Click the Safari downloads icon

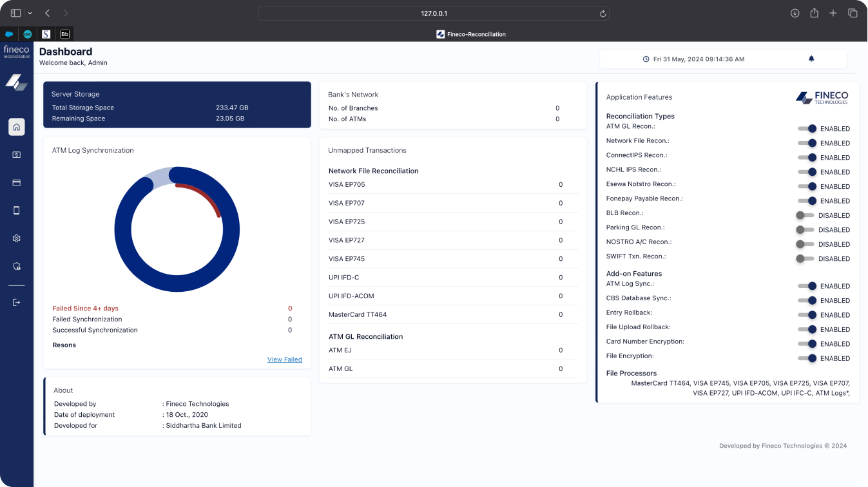795,13
